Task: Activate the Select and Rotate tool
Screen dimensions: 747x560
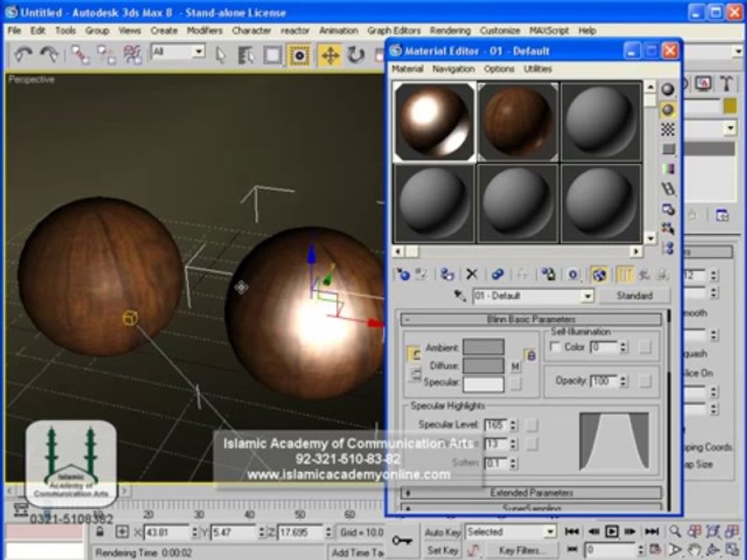Action: click(x=356, y=55)
